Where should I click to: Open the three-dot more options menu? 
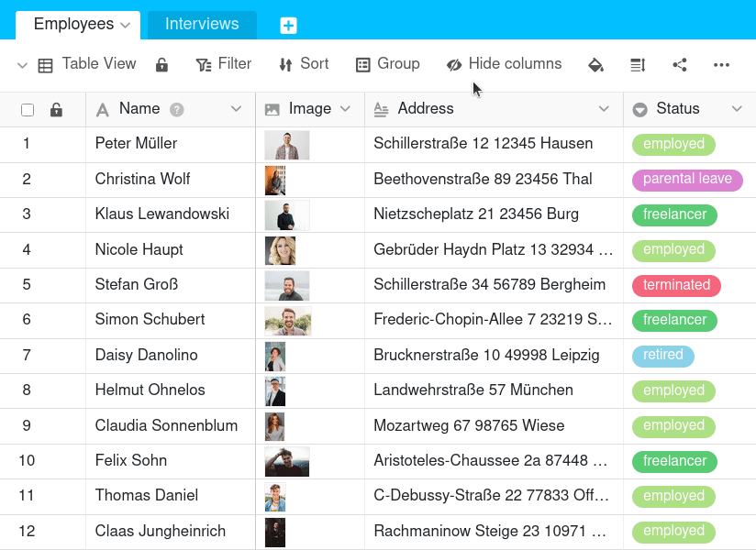point(721,64)
